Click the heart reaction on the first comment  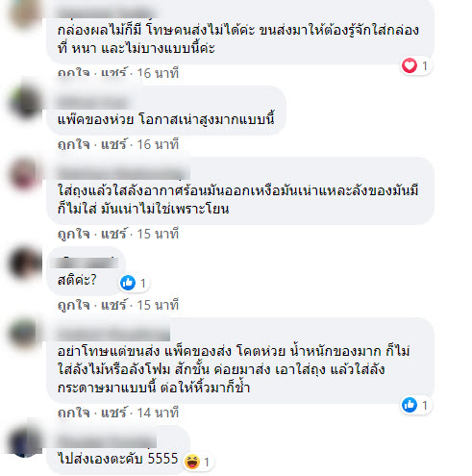coord(410,65)
